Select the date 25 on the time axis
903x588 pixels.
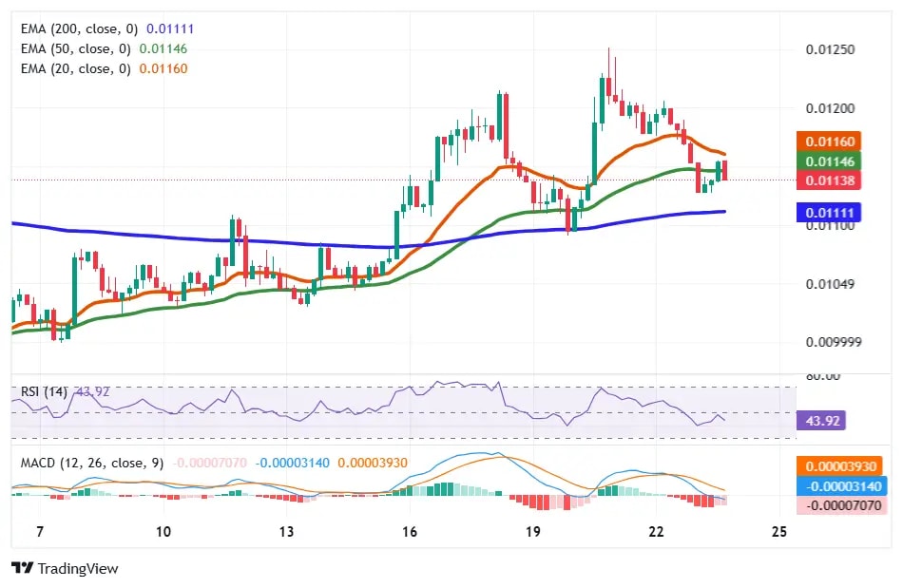point(778,532)
